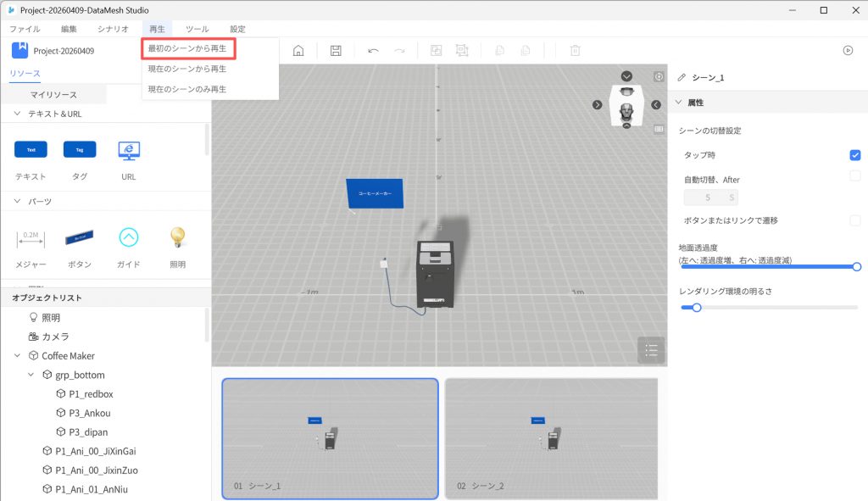Collapse the grp_bottom tree node
The image size is (868, 501).
[x=33, y=375]
